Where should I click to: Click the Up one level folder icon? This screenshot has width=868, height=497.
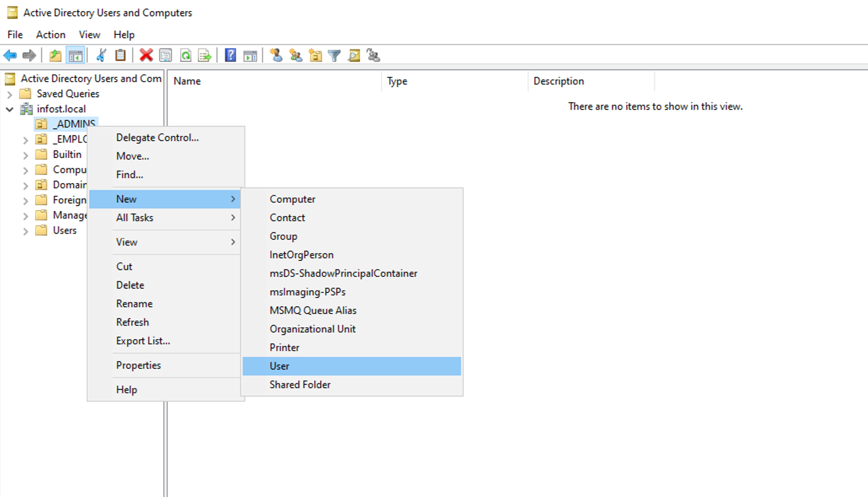(x=55, y=55)
